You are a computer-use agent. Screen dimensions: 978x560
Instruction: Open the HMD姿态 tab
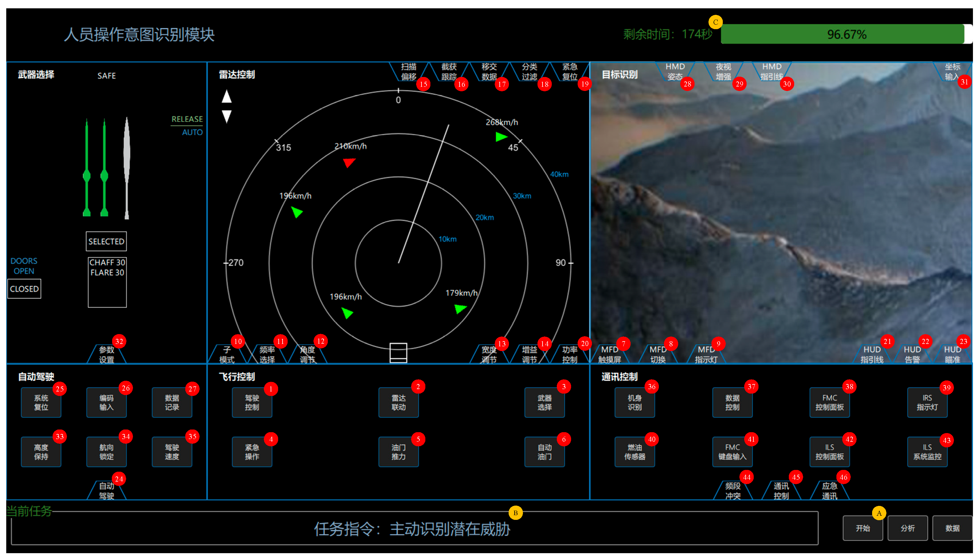click(675, 72)
